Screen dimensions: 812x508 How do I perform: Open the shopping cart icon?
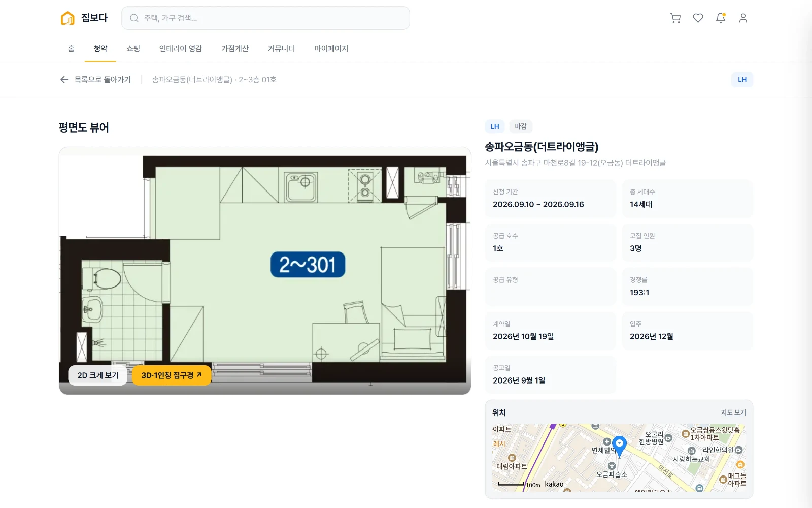click(x=675, y=18)
